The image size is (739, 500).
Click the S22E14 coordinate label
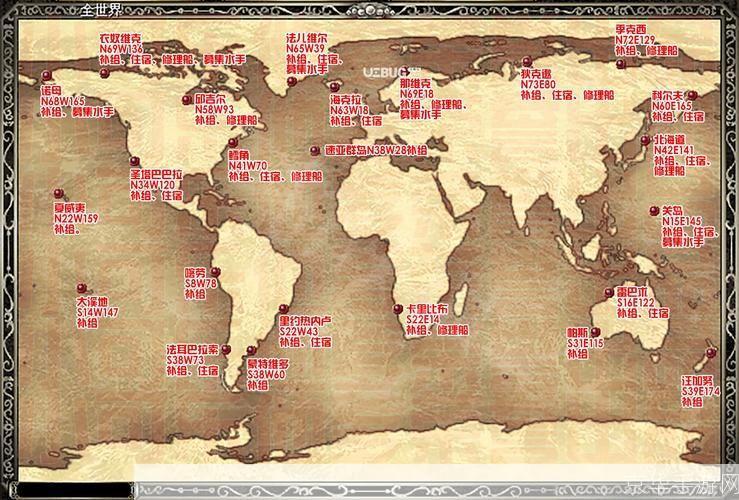point(423,320)
